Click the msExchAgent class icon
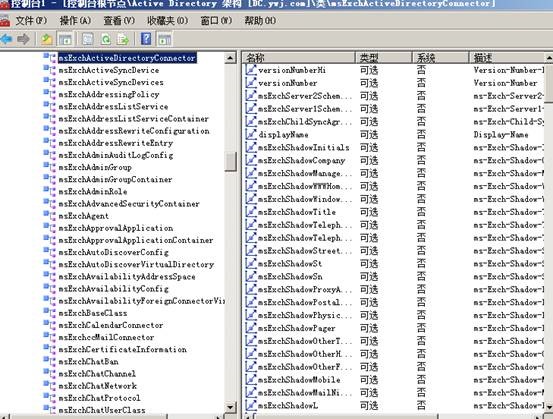This screenshot has width=553, height=419. 50,215
